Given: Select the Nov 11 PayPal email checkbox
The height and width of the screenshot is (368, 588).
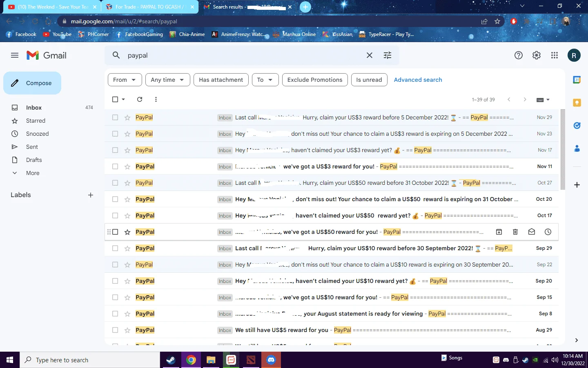Looking at the screenshot, I should click(115, 166).
